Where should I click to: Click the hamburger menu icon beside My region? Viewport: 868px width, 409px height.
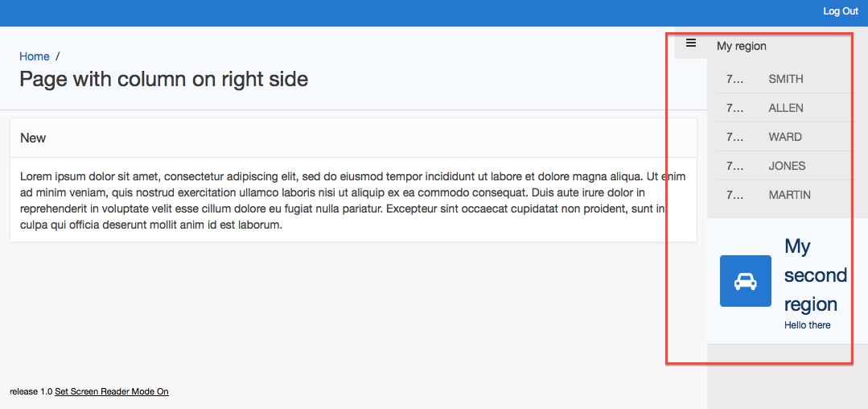coord(690,43)
